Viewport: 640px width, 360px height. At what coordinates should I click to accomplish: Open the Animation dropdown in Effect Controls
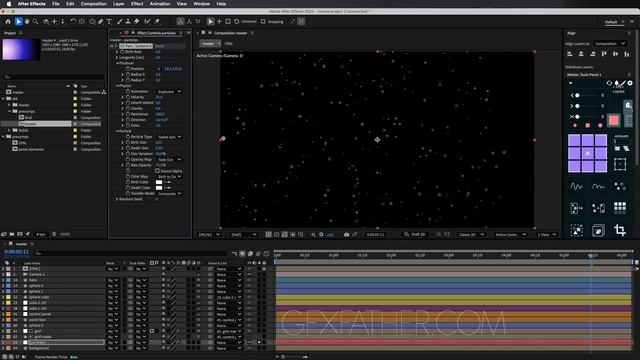point(169,91)
